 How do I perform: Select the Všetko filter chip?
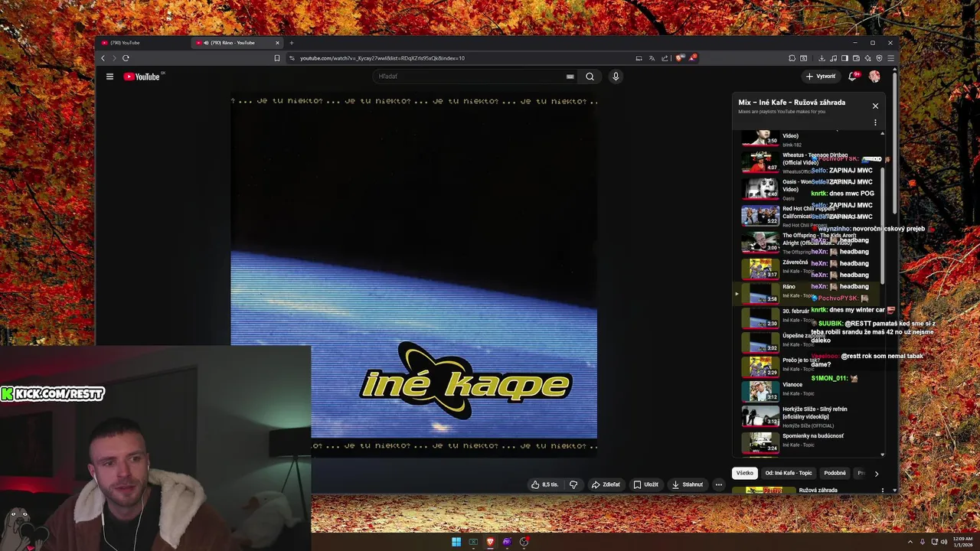(745, 473)
